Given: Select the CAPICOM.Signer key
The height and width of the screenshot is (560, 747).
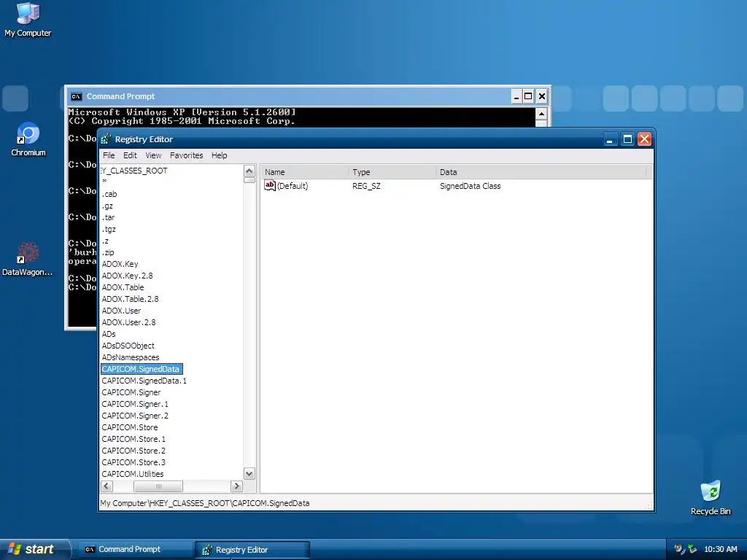Looking at the screenshot, I should tap(131, 392).
